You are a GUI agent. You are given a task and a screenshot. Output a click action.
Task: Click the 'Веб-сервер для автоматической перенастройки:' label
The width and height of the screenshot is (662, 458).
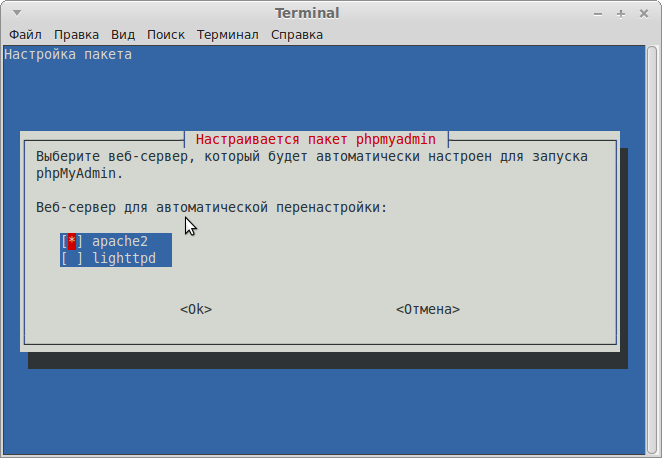click(212, 207)
